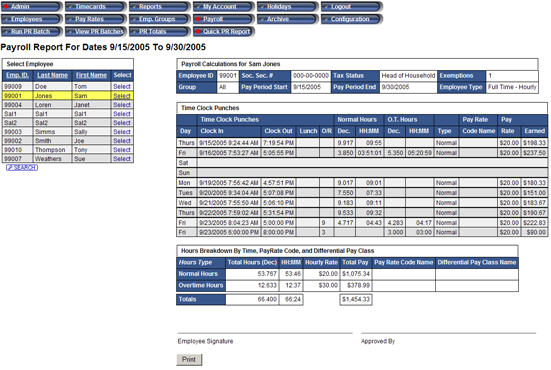Viewport: 551px width, 370px height.
Task: Open View PR Batches
Action: coord(95,32)
